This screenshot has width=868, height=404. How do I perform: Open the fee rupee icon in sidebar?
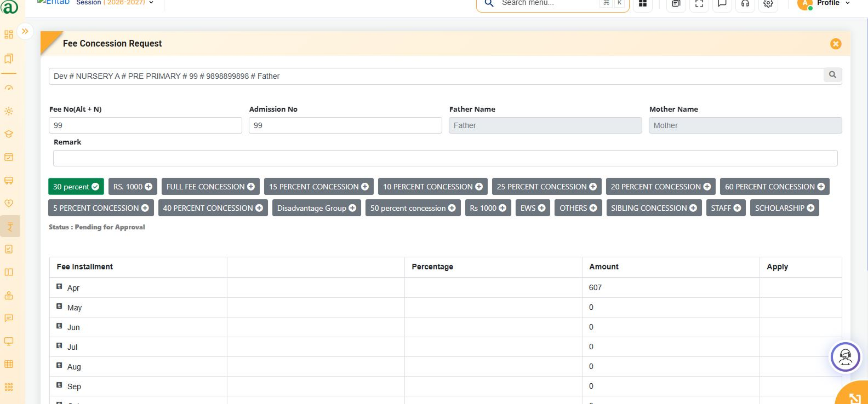coord(9,226)
